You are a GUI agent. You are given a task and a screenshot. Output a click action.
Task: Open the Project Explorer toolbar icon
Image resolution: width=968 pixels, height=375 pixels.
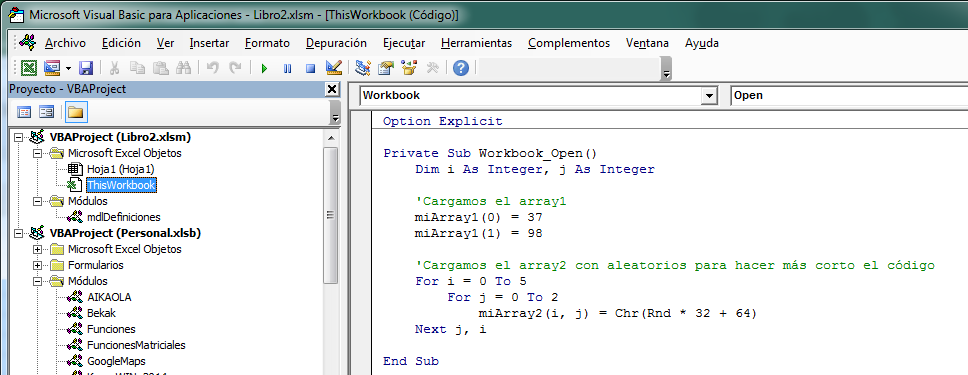pos(363,68)
